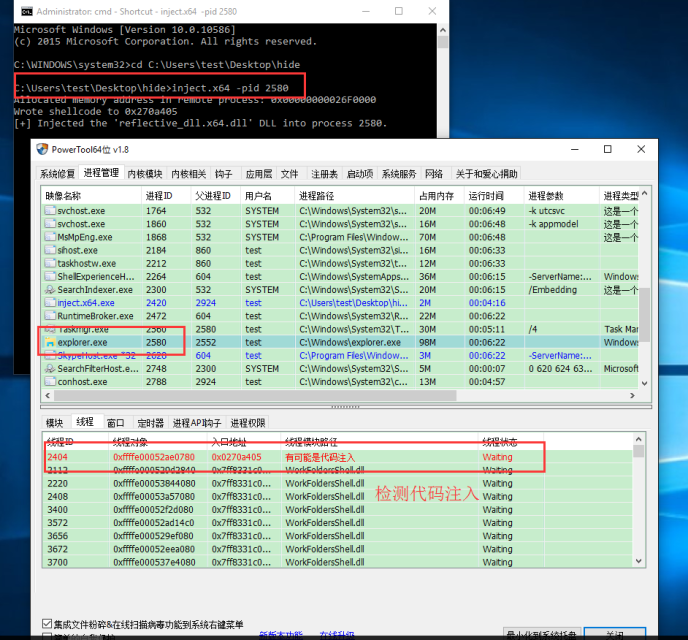Open the 进程权限 sub-tab
The image size is (688, 640).
248,423
